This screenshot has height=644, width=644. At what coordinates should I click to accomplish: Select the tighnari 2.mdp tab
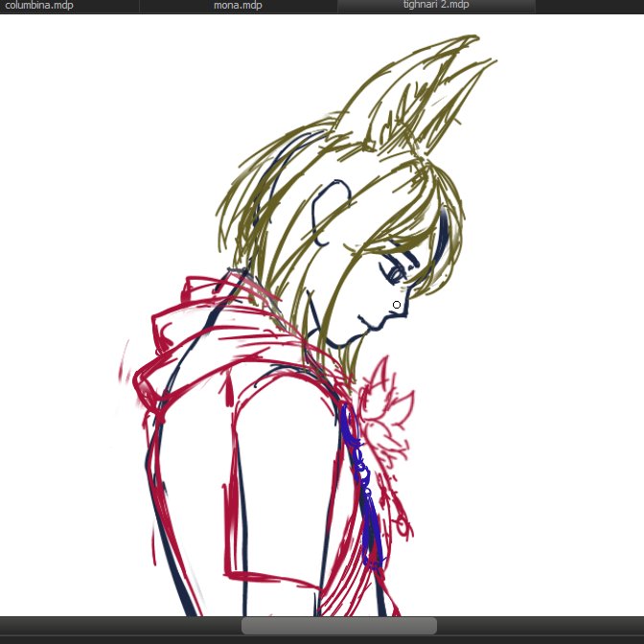click(x=436, y=6)
